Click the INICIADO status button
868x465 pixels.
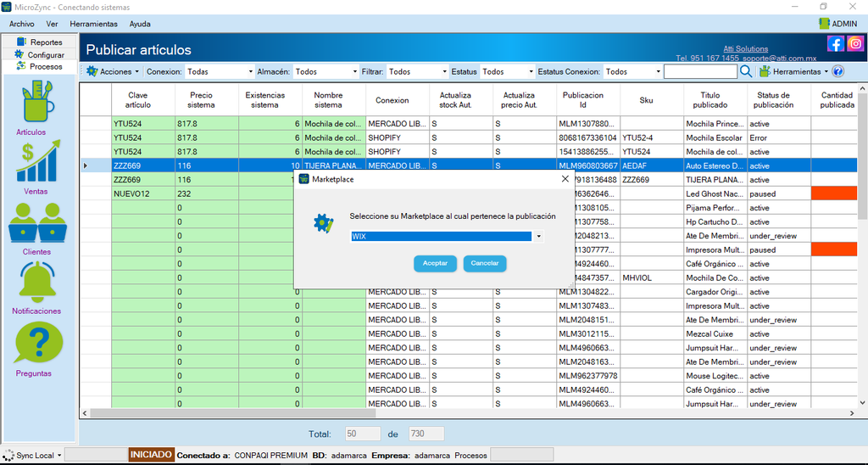tap(151, 455)
